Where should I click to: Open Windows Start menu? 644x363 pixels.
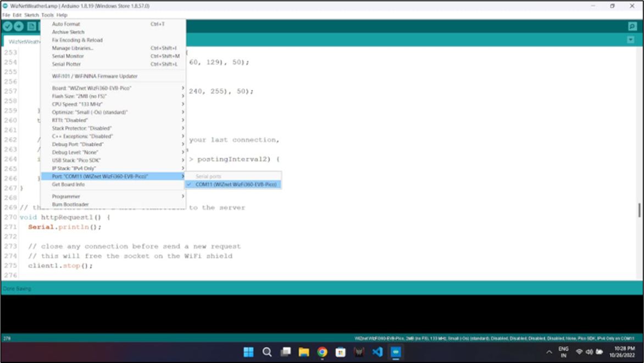[248, 352]
